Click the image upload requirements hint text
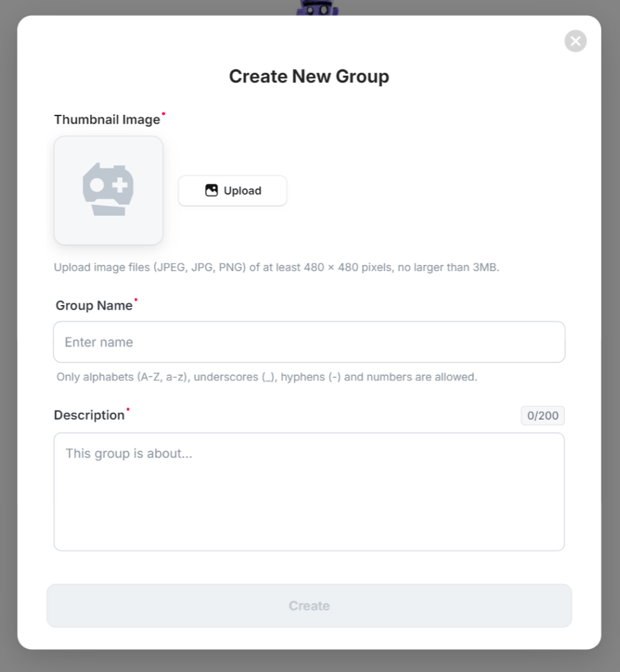 276,267
